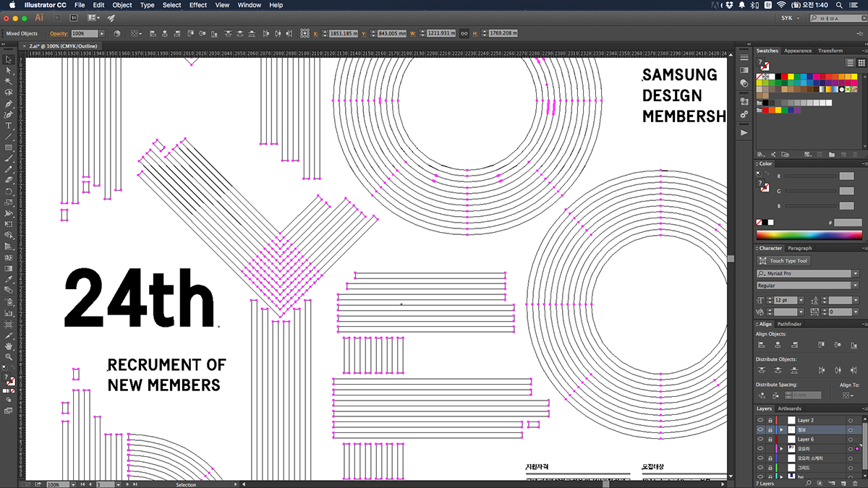Hide Layer 2 using its eye icon
Screen dimensions: 868x488
tap(760, 420)
